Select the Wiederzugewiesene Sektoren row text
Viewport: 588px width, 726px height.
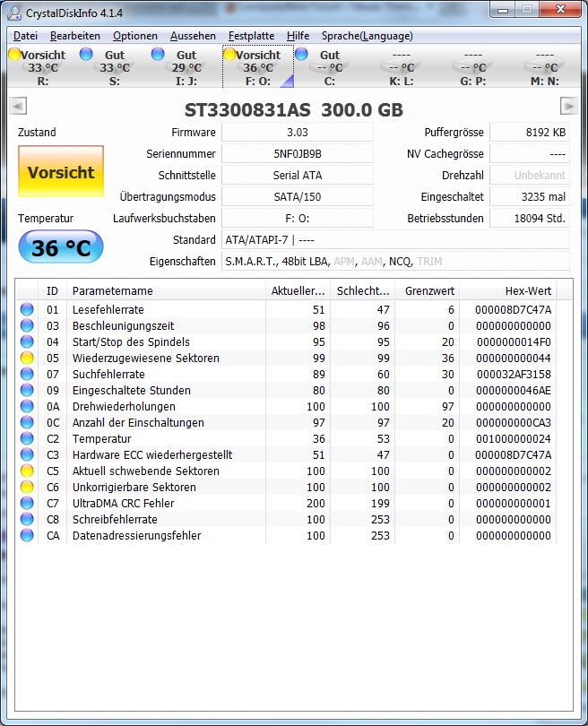[x=146, y=358]
